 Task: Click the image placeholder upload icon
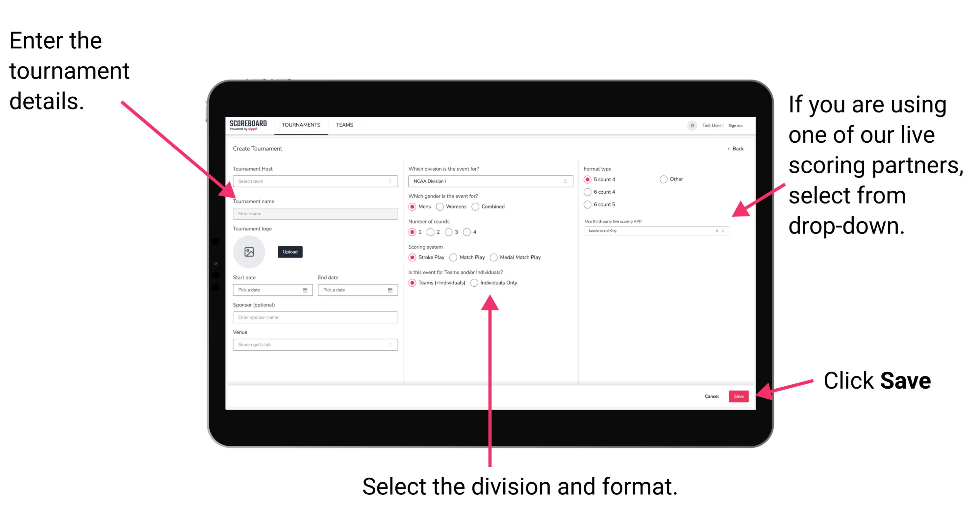click(249, 252)
